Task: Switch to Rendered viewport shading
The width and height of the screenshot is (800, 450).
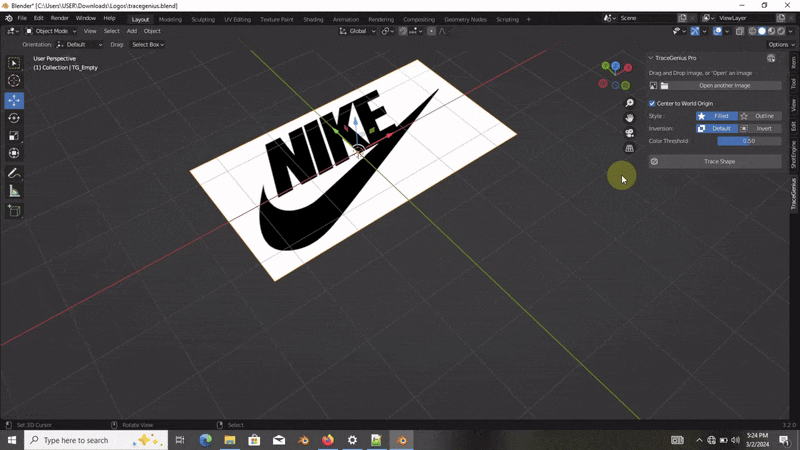Action: click(781, 31)
